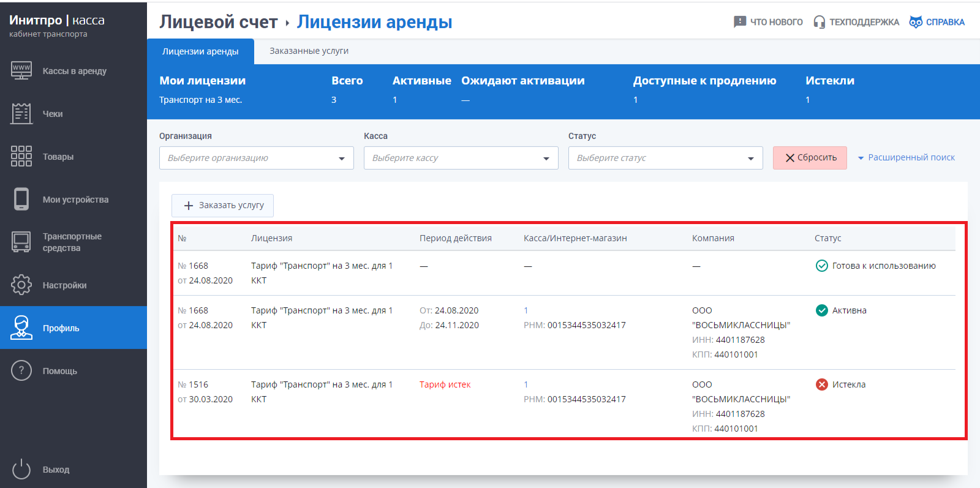Screen dimensions: 980x488
Task: Click Готова к использованию status text
Action: click(884, 266)
